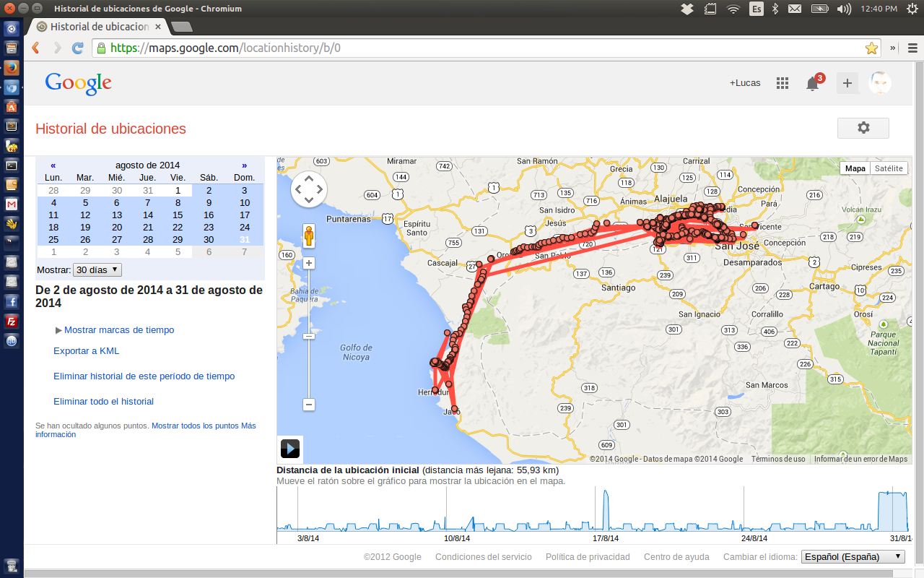Switch map to Satélite view
The height and width of the screenshot is (578, 924).
pos(889,168)
